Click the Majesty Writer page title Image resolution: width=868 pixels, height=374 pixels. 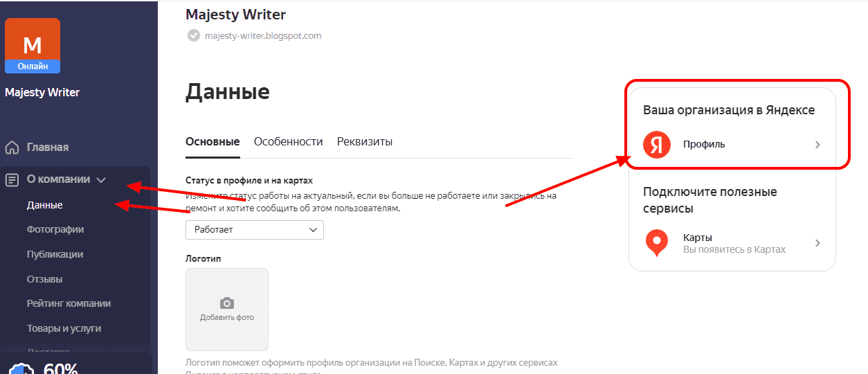236,14
